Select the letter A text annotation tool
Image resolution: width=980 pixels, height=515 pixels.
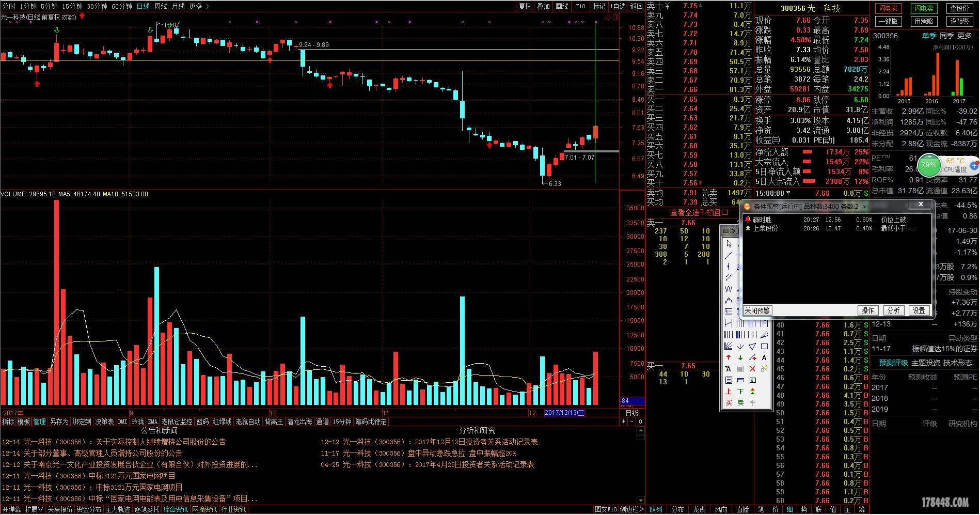pos(764,357)
